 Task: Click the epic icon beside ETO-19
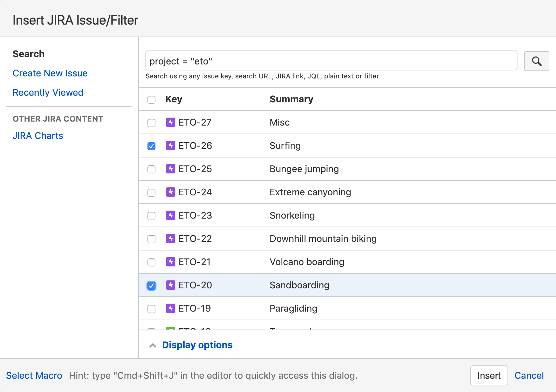click(171, 308)
